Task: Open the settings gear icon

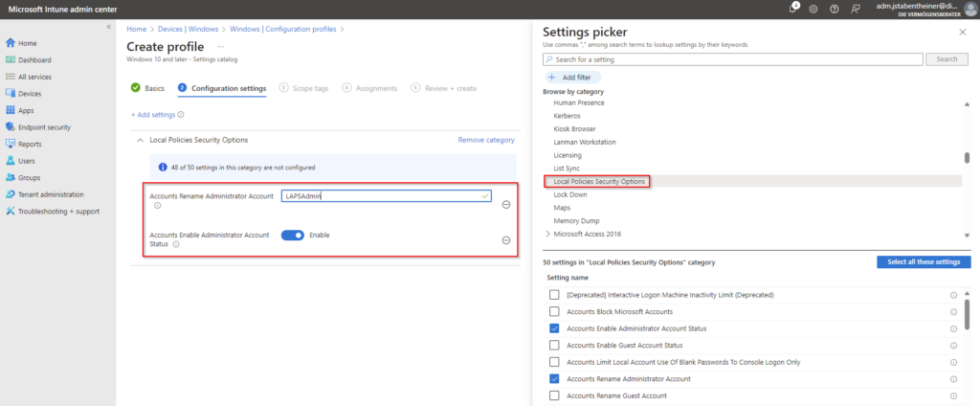Action: tap(813, 9)
